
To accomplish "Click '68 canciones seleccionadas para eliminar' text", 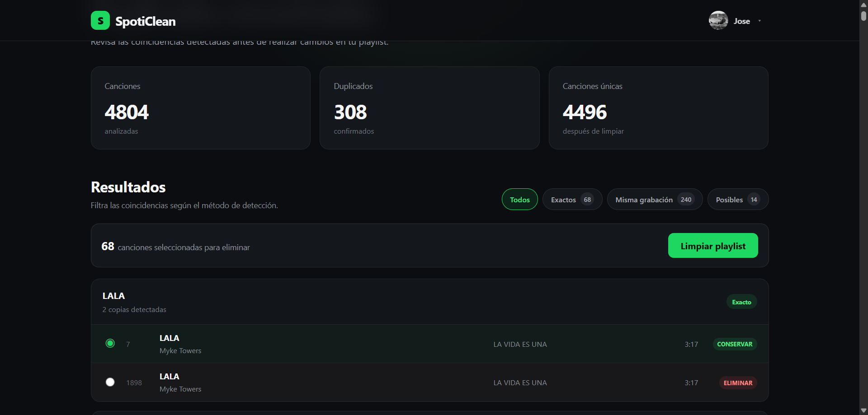I will [175, 247].
